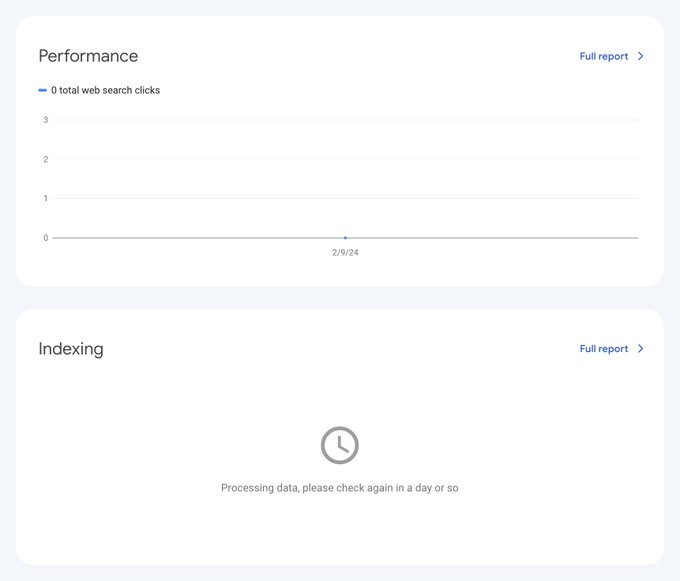Click the chevron arrow beside Indexing Full report
The image size is (680, 581).
[641, 349]
